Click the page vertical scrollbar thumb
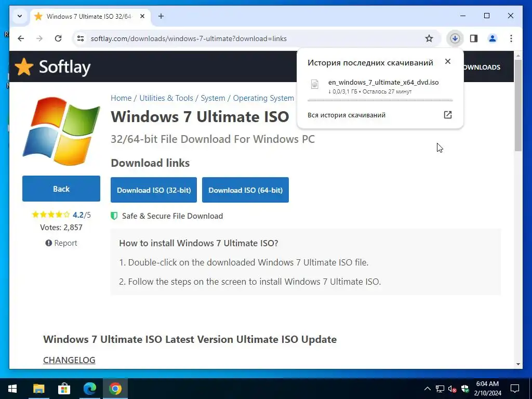532x399 pixels. [x=518, y=105]
